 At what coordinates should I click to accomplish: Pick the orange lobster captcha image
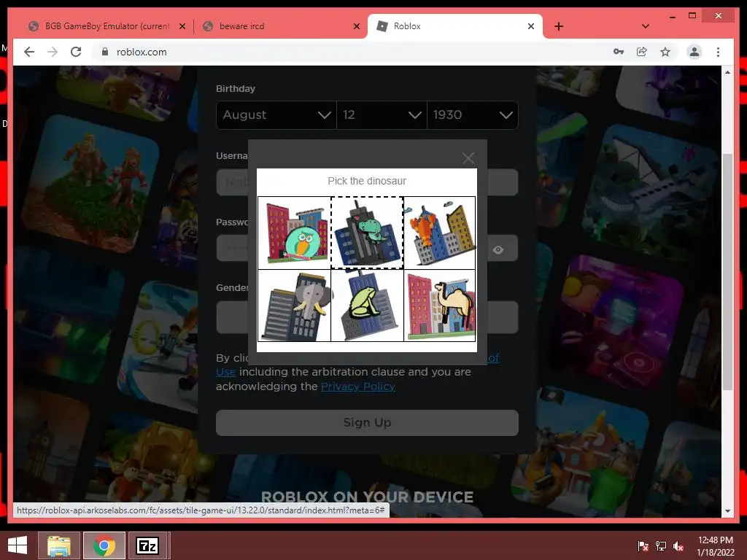pos(440,233)
